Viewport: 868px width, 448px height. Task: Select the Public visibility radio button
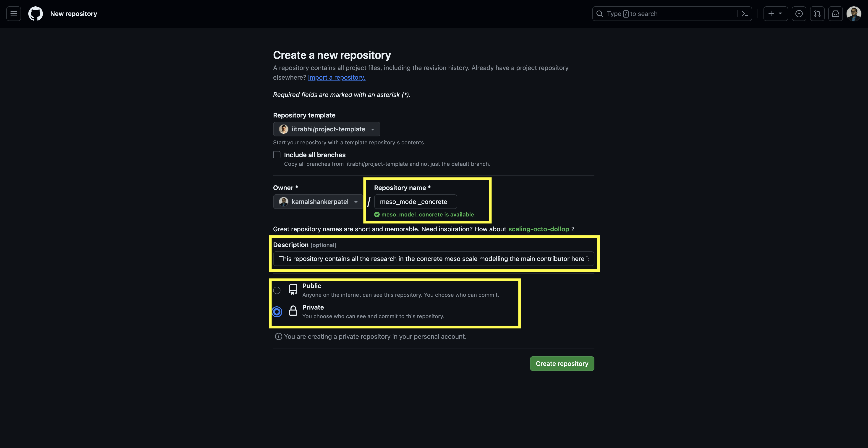click(277, 290)
